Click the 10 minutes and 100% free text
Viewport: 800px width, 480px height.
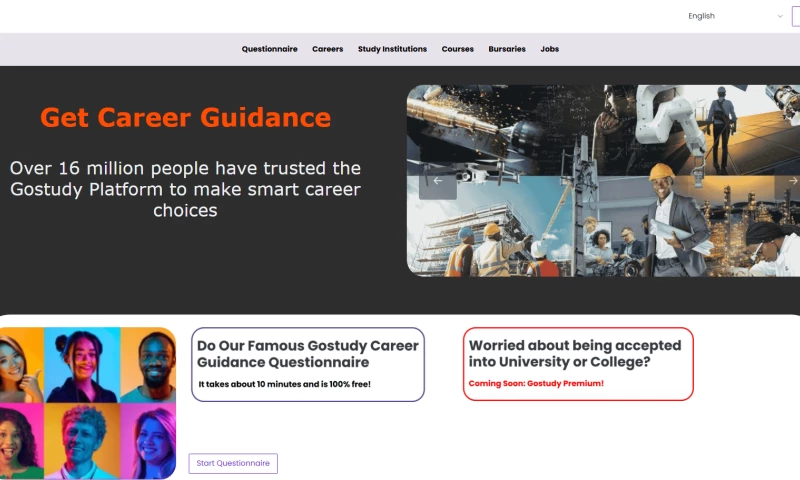click(x=284, y=384)
